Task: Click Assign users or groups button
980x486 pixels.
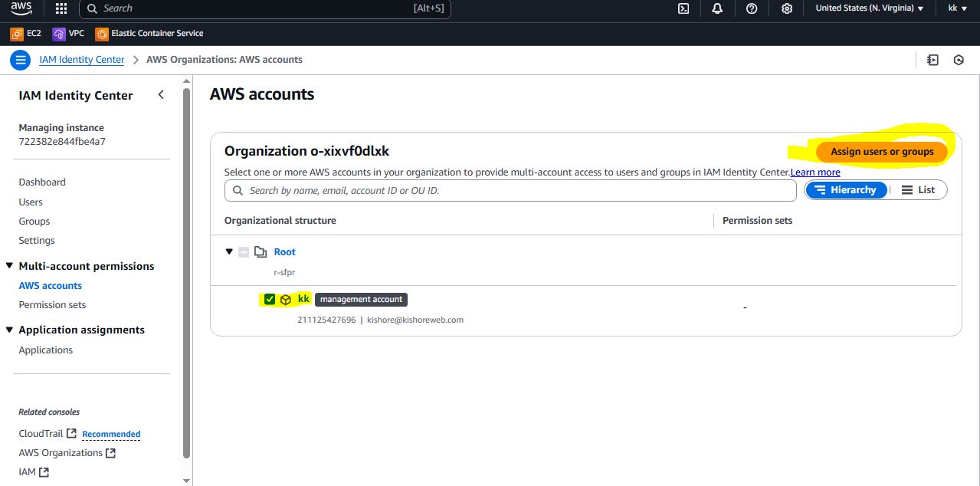Action: [x=882, y=152]
